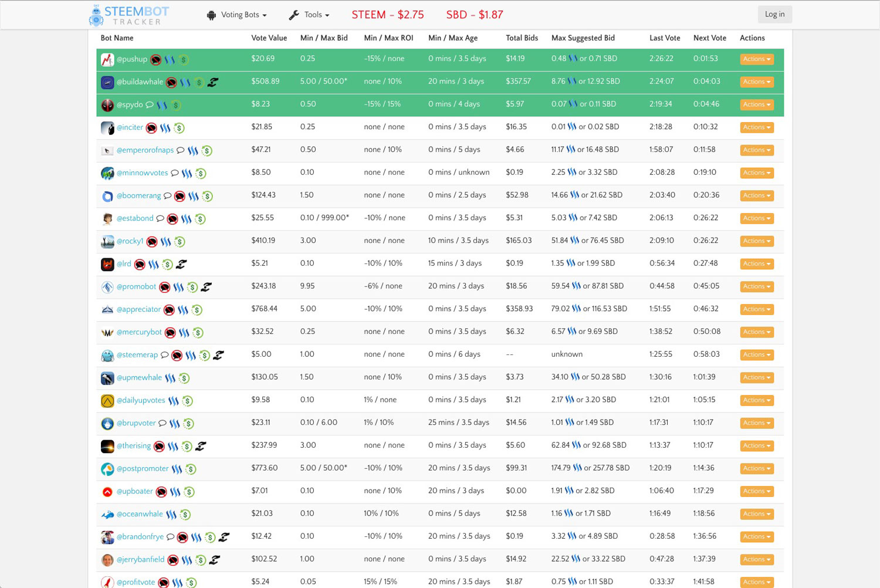The width and height of the screenshot is (880, 588).
Task: Open the Tools menu
Action: click(x=309, y=15)
